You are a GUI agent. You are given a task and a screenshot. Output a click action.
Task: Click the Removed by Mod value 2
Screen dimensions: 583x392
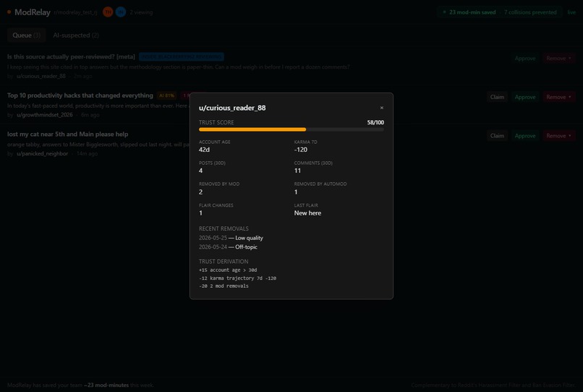pos(201,192)
